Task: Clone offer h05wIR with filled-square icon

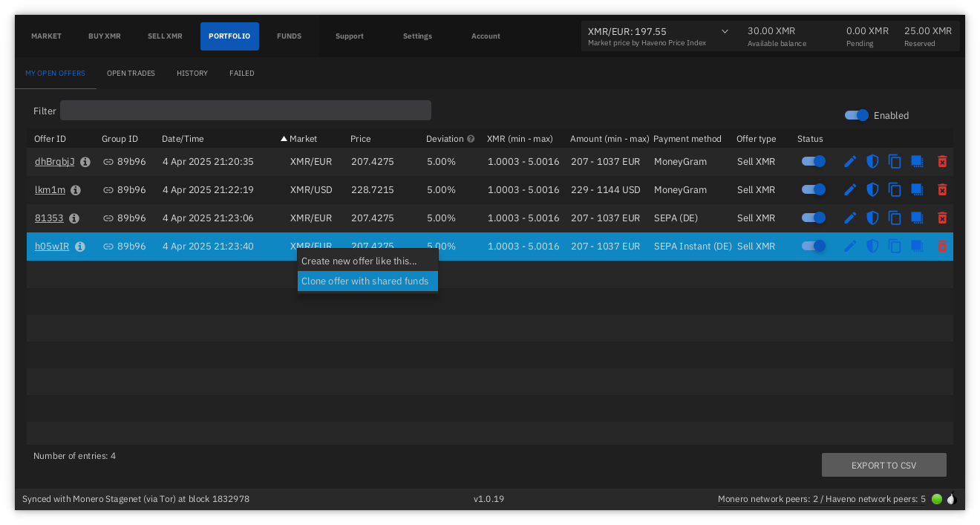Action: [x=917, y=246]
